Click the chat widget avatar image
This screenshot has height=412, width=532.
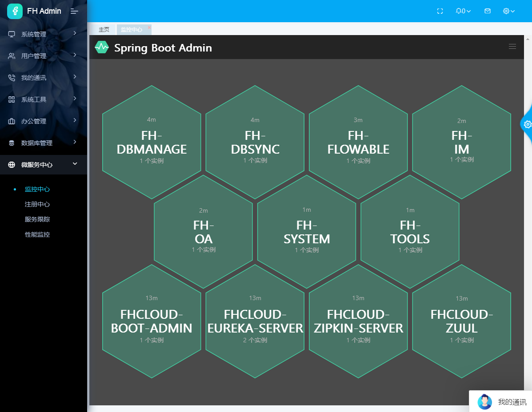[484, 402]
